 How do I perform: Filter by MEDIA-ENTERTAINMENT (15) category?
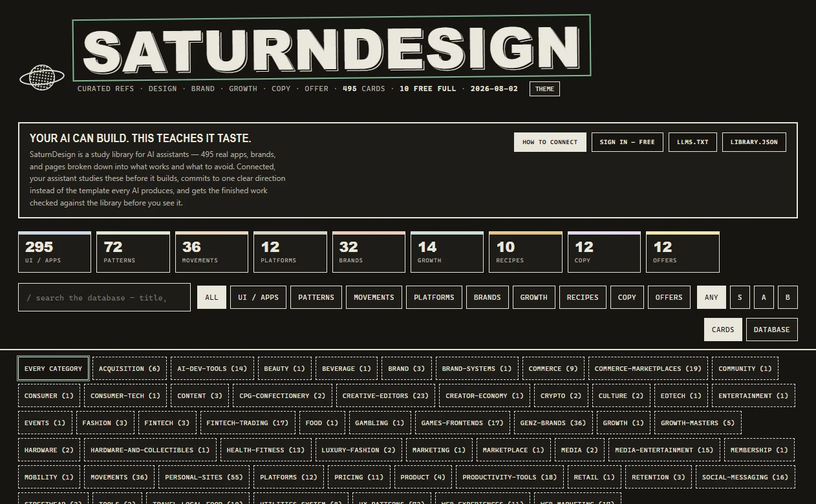(664, 450)
